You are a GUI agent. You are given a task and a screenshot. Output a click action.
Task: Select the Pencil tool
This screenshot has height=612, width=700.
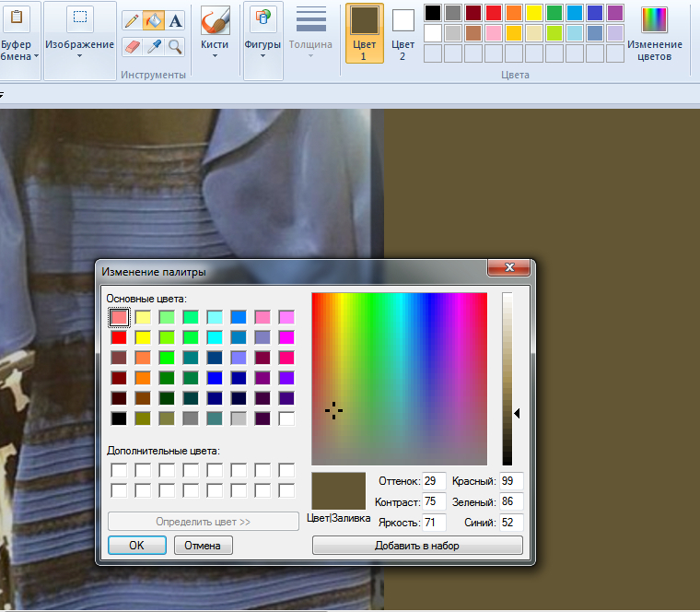coord(132,19)
